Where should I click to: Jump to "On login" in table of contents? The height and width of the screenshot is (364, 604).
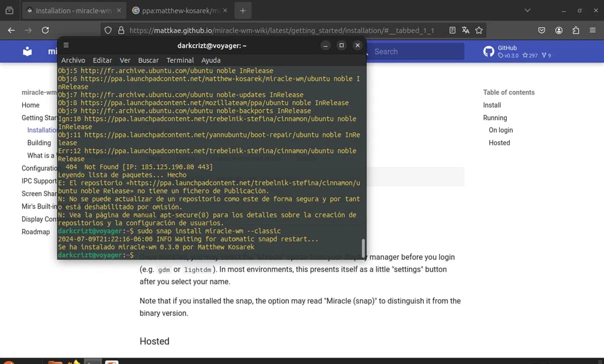[500, 130]
